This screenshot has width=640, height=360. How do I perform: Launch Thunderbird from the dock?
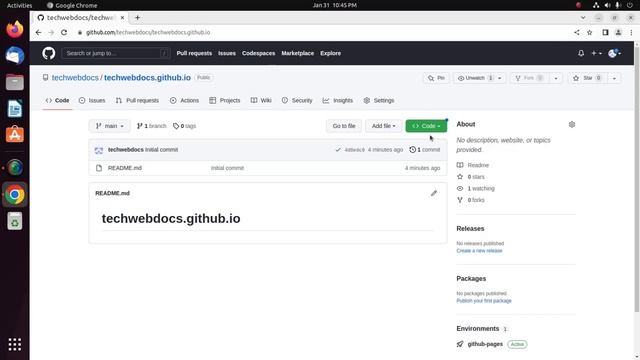(15, 56)
